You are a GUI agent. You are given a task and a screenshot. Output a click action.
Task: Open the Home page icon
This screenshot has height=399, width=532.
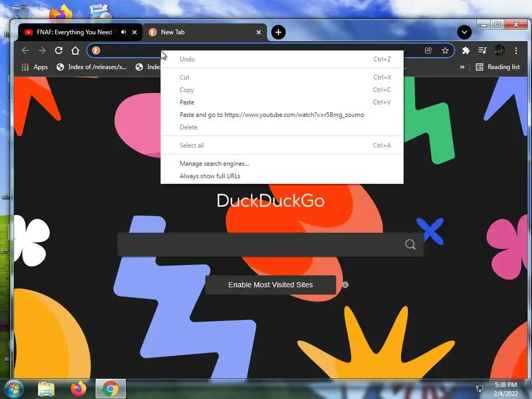click(75, 50)
